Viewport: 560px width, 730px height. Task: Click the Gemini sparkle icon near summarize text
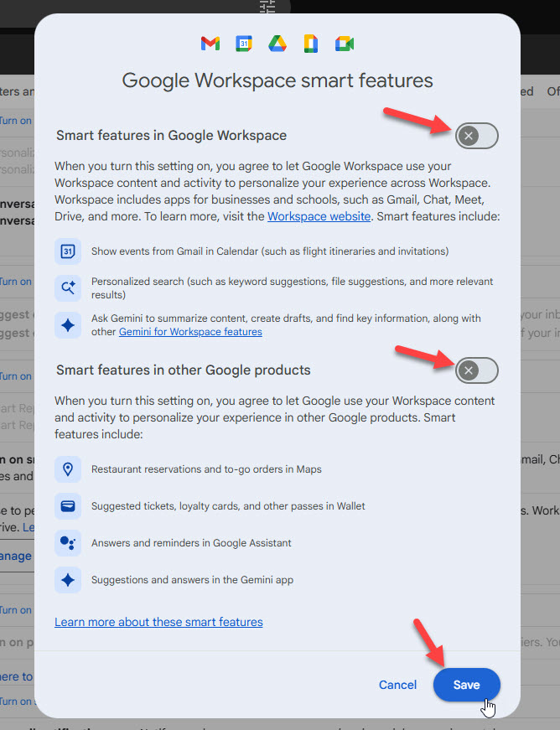(x=68, y=325)
